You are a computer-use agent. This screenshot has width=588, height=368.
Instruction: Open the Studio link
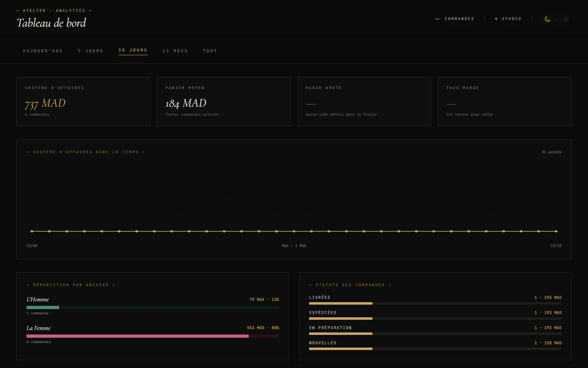click(508, 19)
